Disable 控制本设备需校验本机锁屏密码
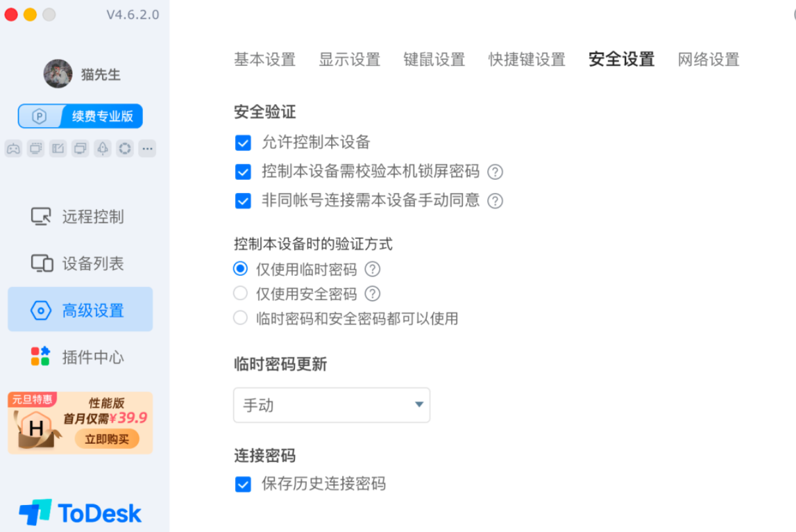Screen dimensions: 796x532 [x=243, y=172]
